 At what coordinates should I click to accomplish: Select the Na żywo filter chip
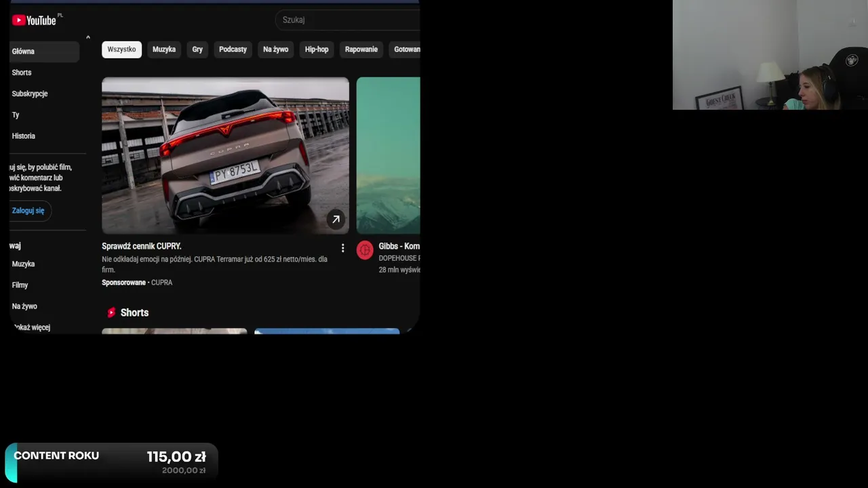click(275, 49)
